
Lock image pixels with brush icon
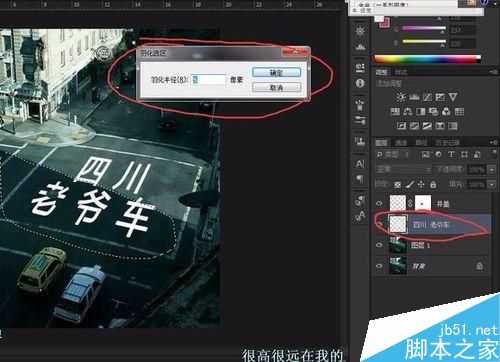(x=410, y=184)
